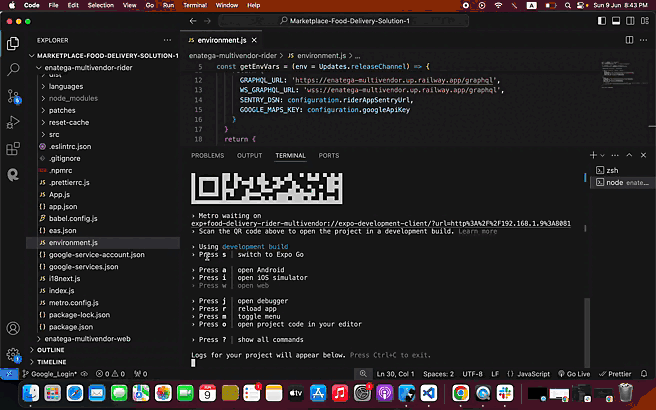
Task: Open the Search view in activity bar
Action: pos(14,70)
